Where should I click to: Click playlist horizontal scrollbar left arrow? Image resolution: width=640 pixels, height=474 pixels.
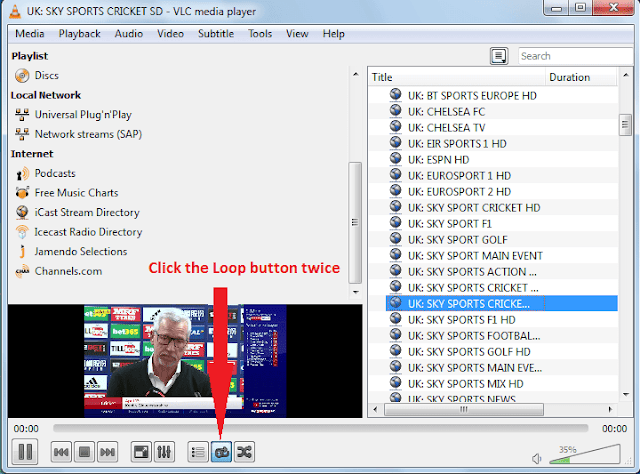tap(376, 409)
